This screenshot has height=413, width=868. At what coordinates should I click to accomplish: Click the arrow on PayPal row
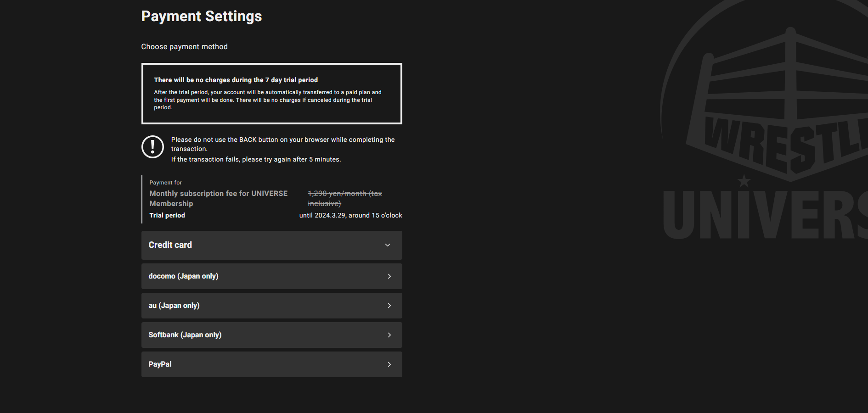coord(389,364)
